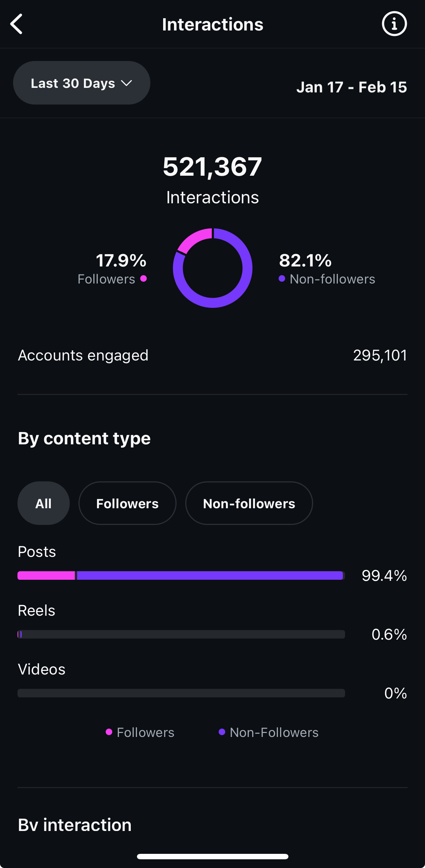Select the Non-followers filter chip

pos(249,503)
